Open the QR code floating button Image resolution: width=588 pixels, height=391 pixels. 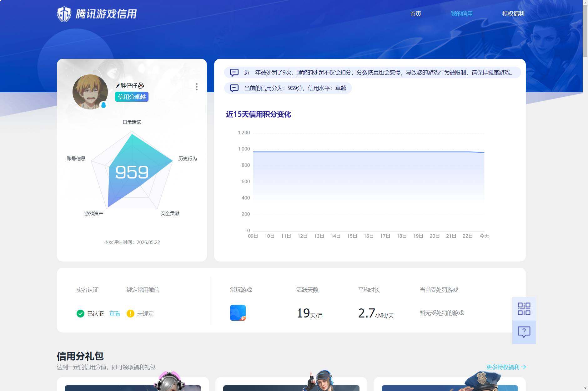[x=524, y=309]
